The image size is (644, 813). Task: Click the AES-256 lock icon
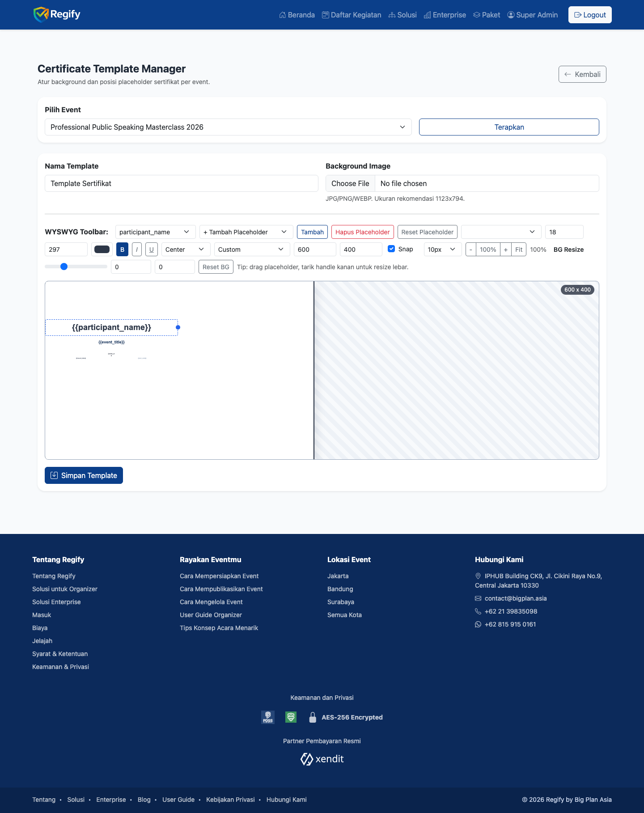pyautogui.click(x=313, y=717)
